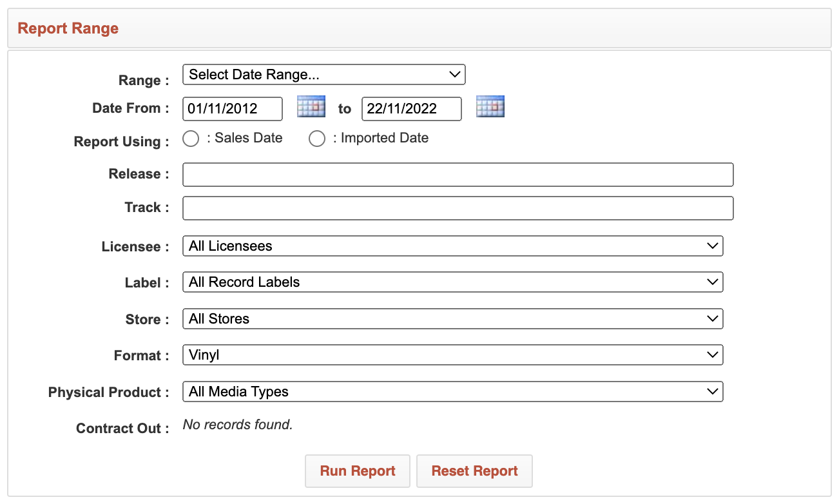839x504 pixels.
Task: Open calendar picker for the end date
Action: pos(490,106)
